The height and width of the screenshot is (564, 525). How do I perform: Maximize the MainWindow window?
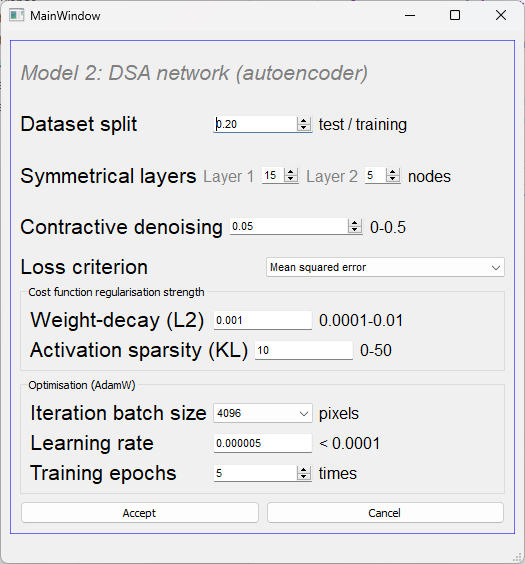pyautogui.click(x=455, y=15)
